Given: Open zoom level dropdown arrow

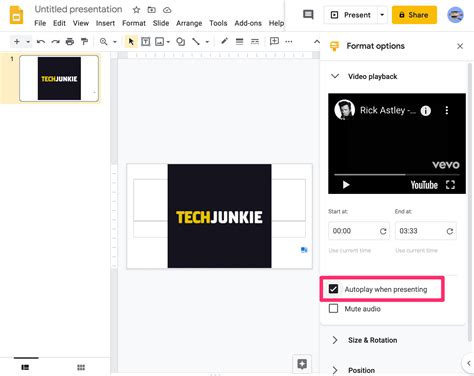Looking at the screenshot, I should point(115,42).
